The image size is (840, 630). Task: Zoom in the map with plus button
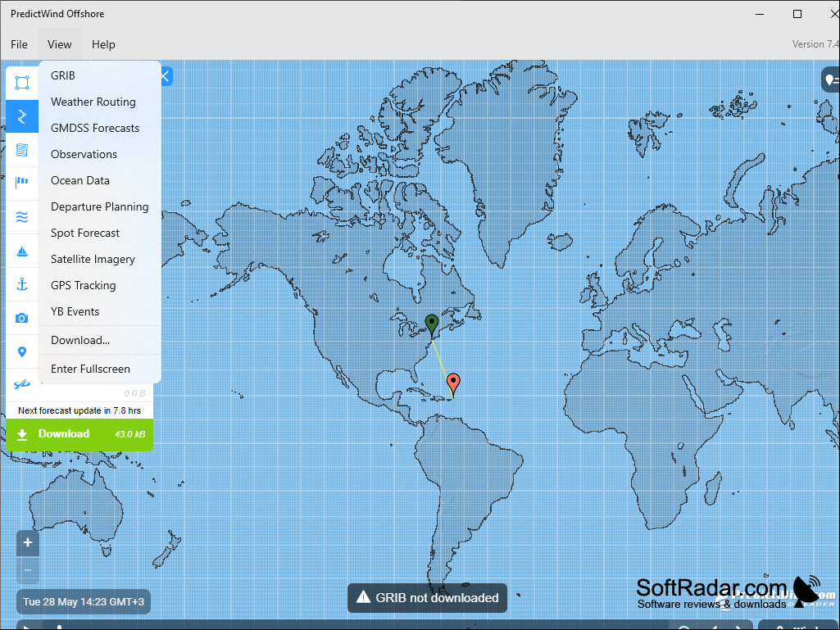tap(28, 542)
